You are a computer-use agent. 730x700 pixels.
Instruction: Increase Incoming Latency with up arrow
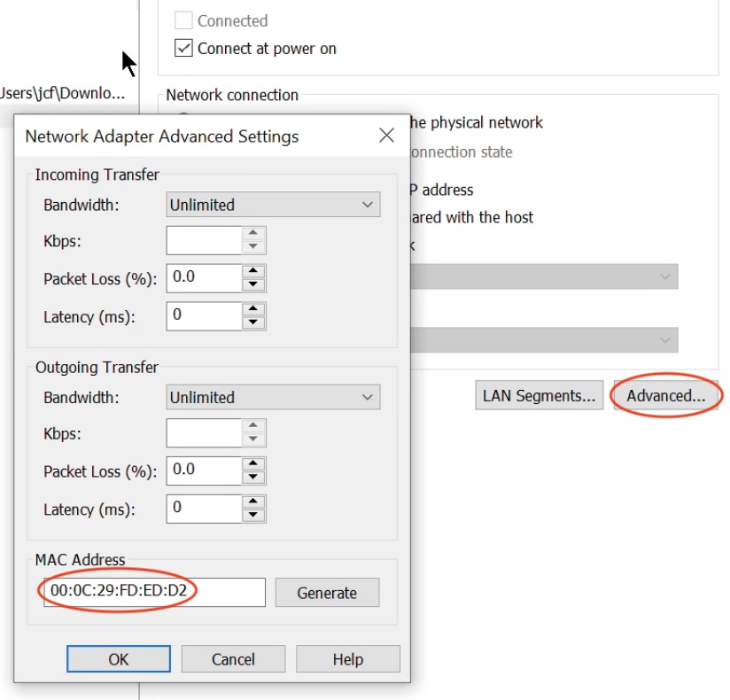coord(254,309)
